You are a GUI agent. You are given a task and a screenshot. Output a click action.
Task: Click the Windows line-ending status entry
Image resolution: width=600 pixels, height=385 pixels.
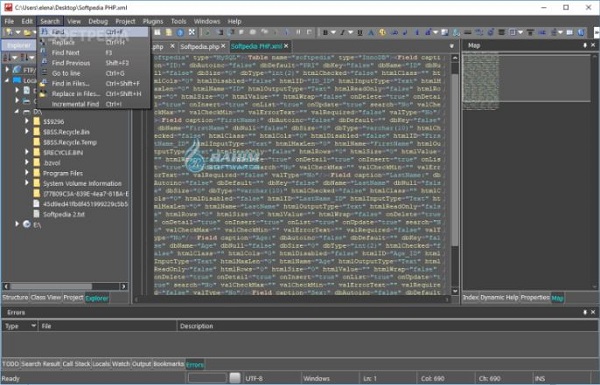316,378
